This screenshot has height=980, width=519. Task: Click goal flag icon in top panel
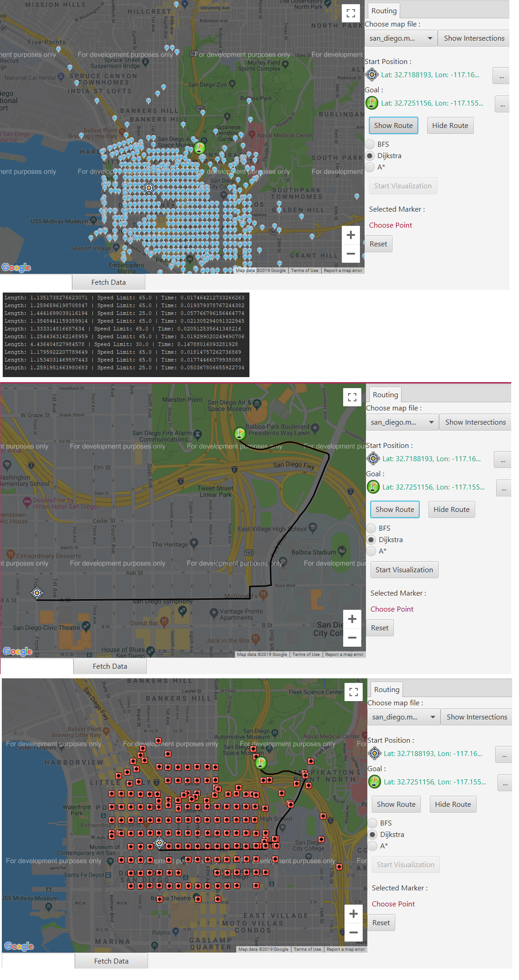[x=372, y=103]
